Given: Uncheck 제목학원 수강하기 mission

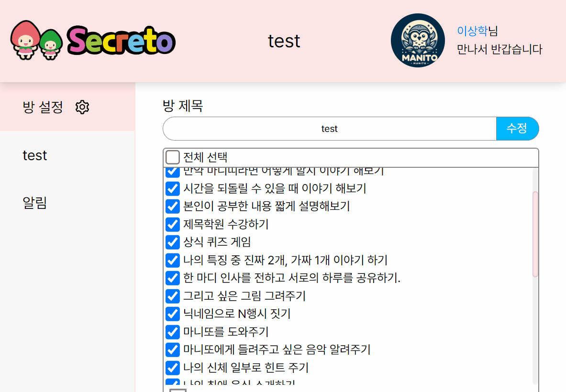Looking at the screenshot, I should tap(173, 224).
